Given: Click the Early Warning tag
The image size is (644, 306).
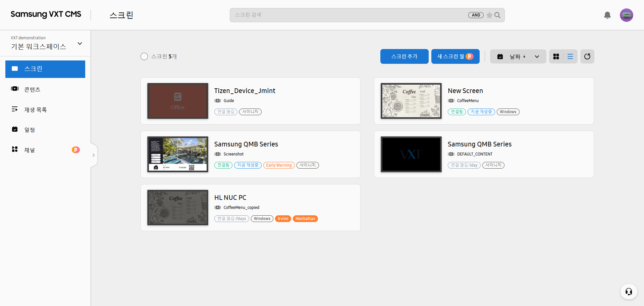Looking at the screenshot, I should tap(279, 165).
